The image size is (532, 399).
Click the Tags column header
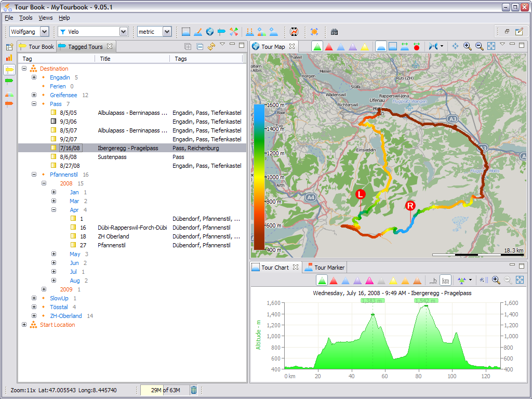point(206,59)
